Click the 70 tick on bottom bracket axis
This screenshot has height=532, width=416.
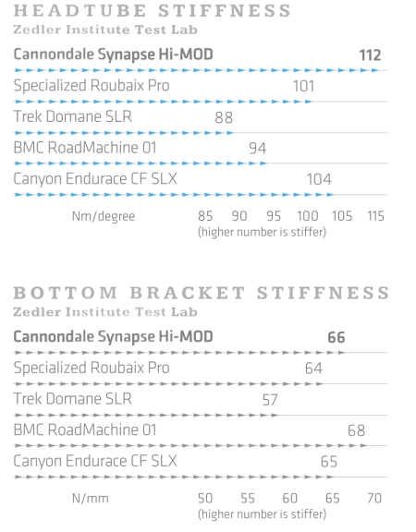374,499
